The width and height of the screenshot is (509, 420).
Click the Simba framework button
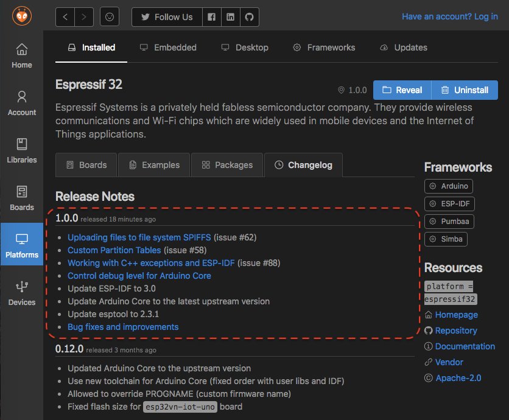click(446, 239)
